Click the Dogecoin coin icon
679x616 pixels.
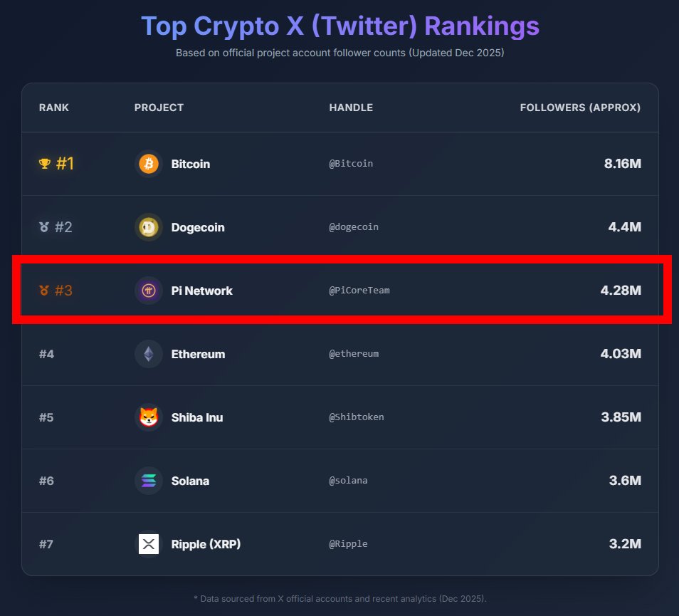click(x=149, y=227)
